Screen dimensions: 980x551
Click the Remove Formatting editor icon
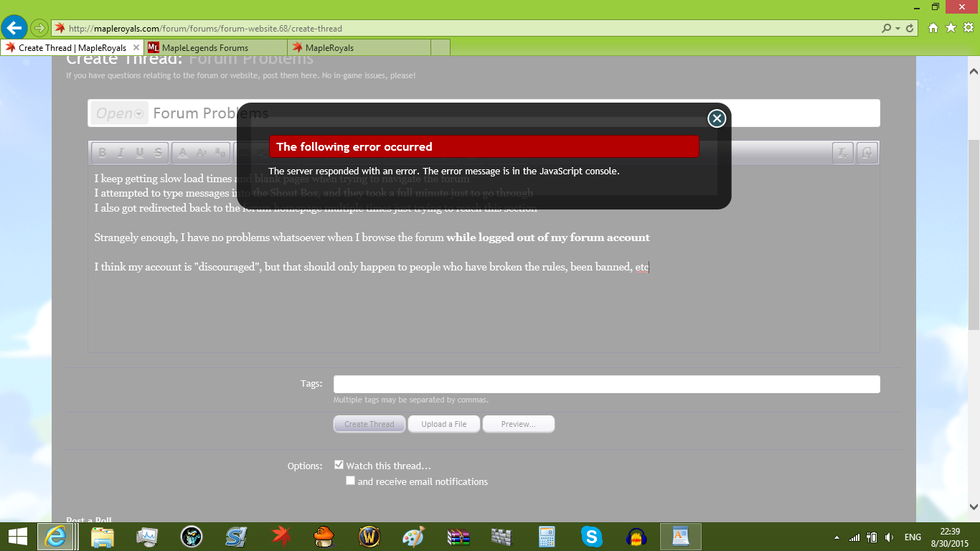pyautogui.click(x=842, y=152)
